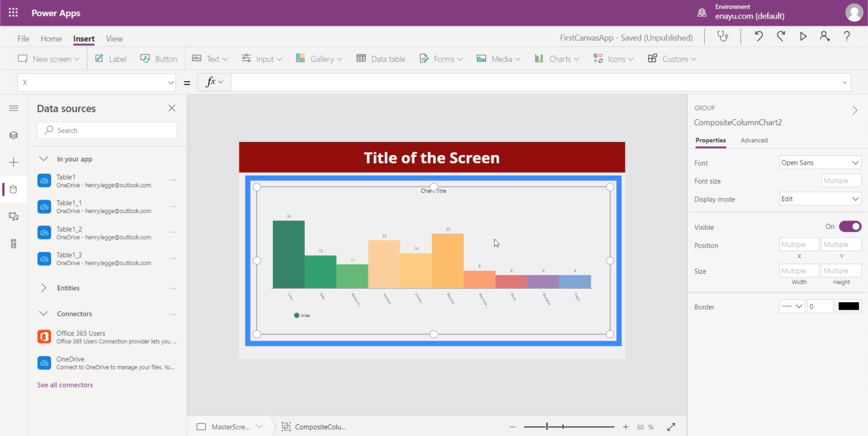Open the Help question mark
This screenshot has height=436, width=868.
[847, 36]
